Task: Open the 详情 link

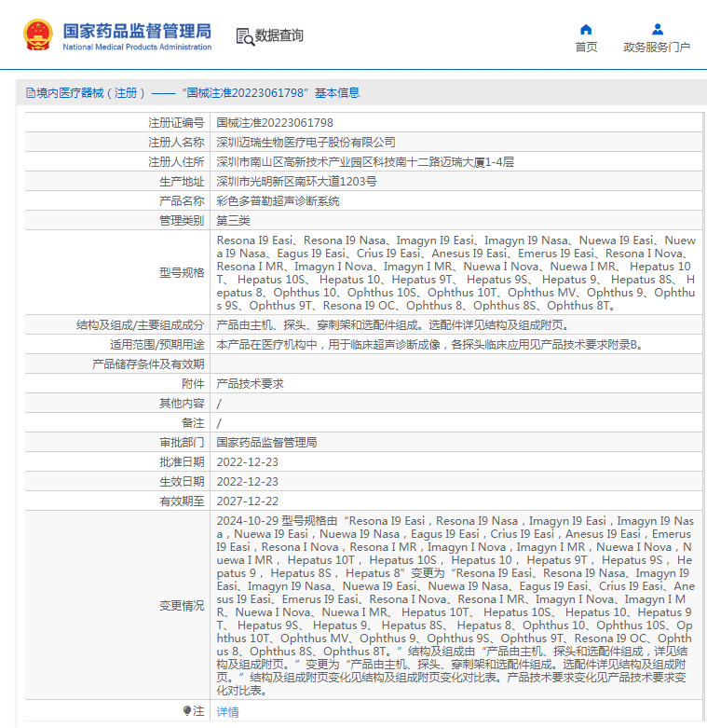Action: tap(228, 712)
